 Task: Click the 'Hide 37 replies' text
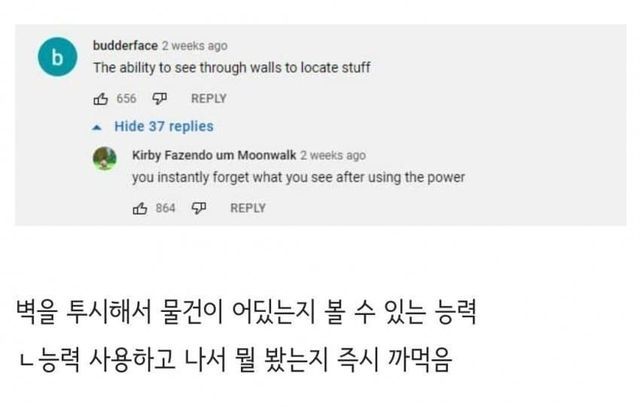[x=163, y=127]
